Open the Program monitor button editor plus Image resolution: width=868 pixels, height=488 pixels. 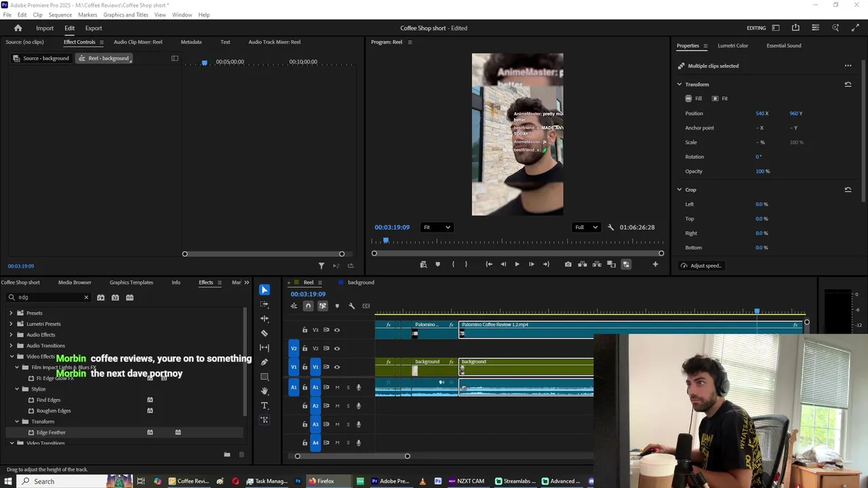click(x=655, y=264)
